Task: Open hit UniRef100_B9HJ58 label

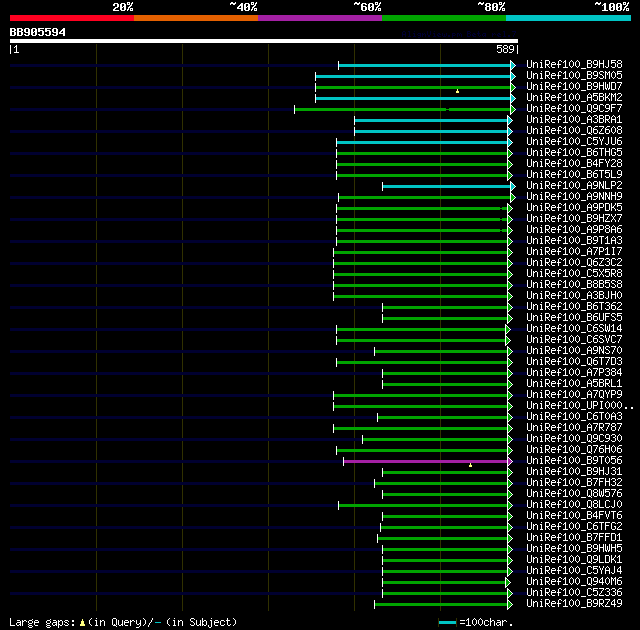Action: click(574, 64)
